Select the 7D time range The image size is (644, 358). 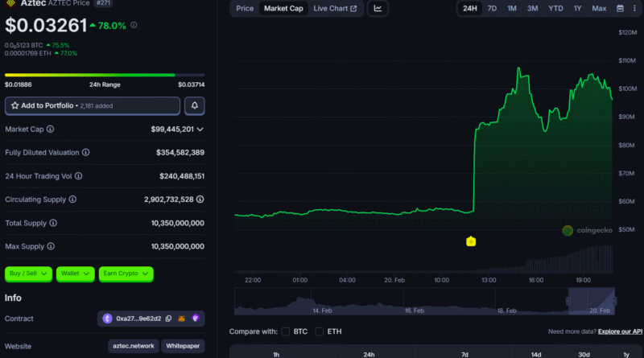[492, 8]
